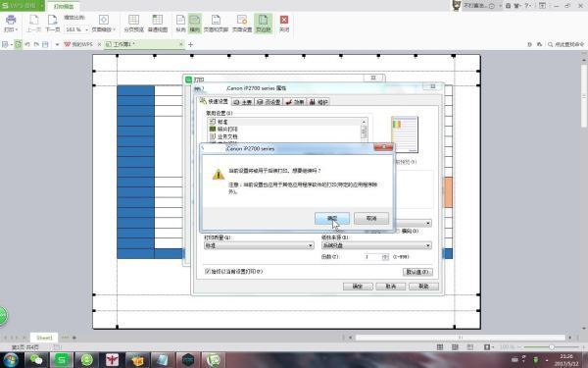Click the print preview thumbnail in Canon properties
This screenshot has width=588, height=368.
pyautogui.click(x=405, y=134)
